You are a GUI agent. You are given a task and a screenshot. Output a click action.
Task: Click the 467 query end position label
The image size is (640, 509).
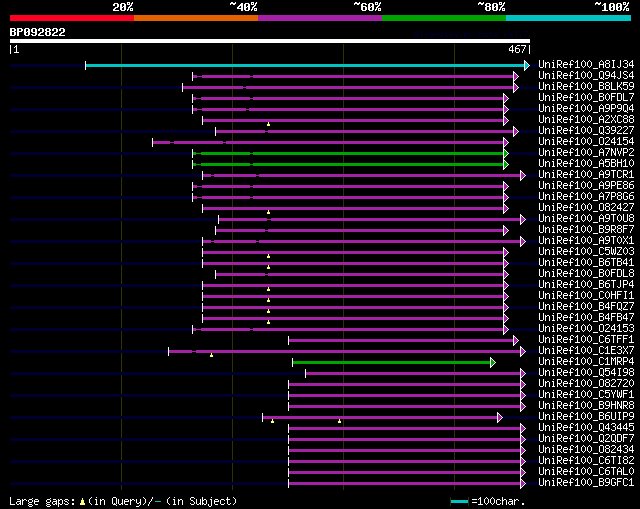tap(517, 49)
